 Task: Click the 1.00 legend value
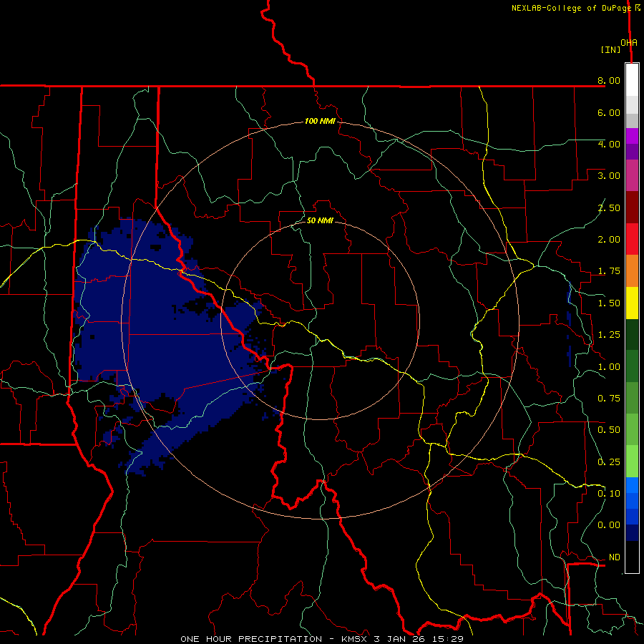pos(609,367)
